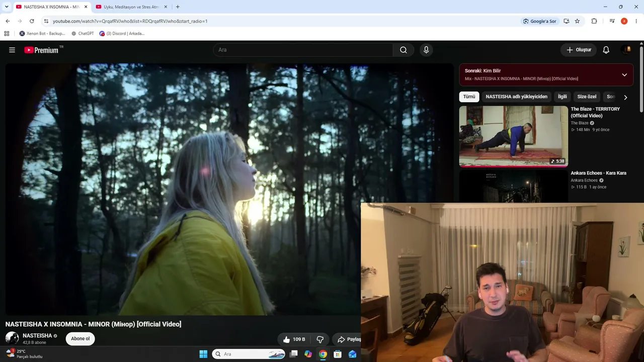Dislike the video with thumbs down
644x362 pixels.
coord(320,339)
